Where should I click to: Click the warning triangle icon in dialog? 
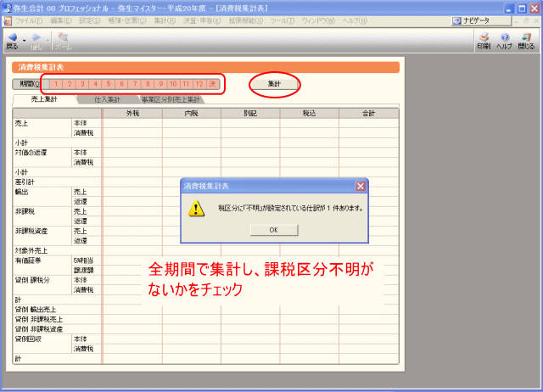(x=196, y=209)
